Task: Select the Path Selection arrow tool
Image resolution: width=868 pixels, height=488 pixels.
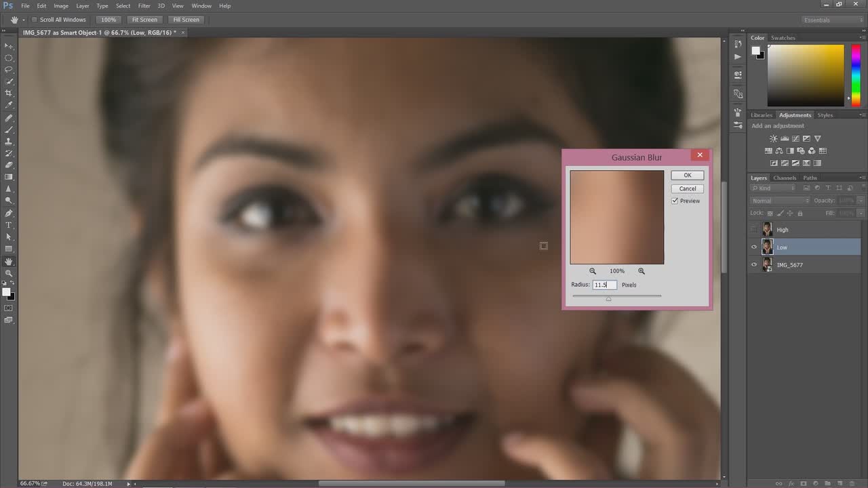Action: coord(9,237)
